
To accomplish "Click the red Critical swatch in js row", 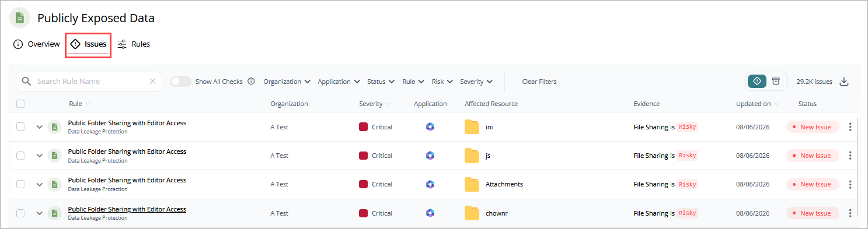I will [363, 156].
